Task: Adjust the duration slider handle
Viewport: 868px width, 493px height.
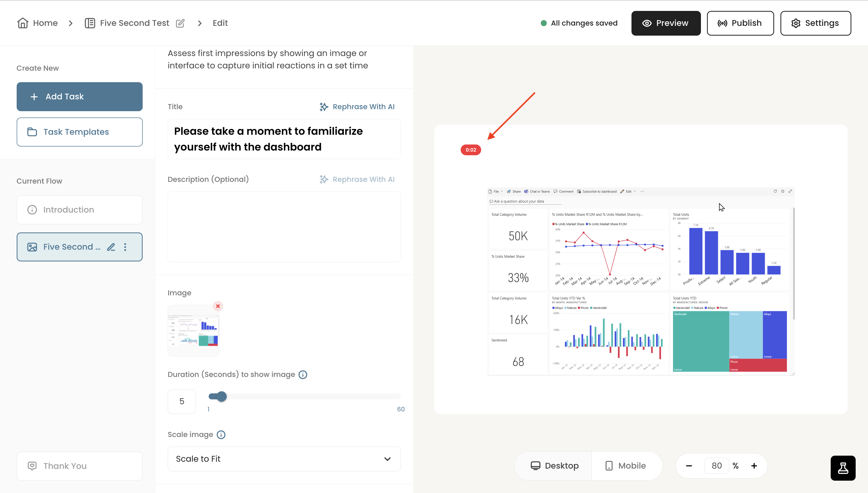Action: tap(222, 396)
